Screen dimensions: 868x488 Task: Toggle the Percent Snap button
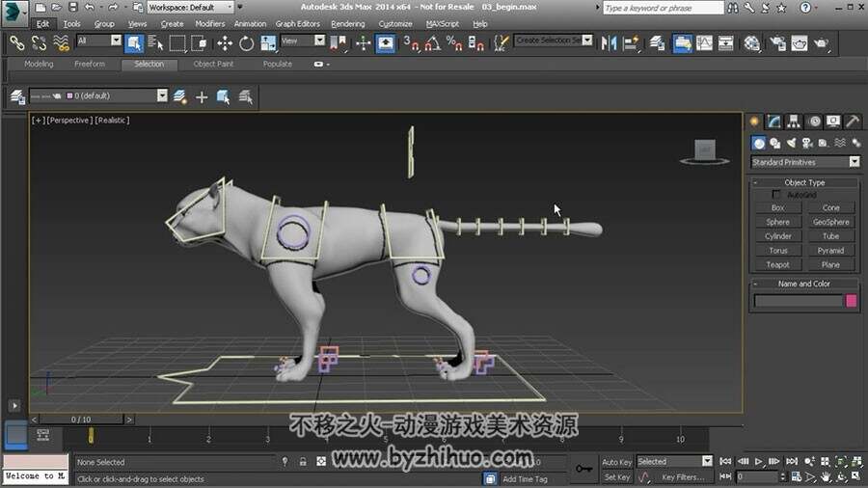454,42
